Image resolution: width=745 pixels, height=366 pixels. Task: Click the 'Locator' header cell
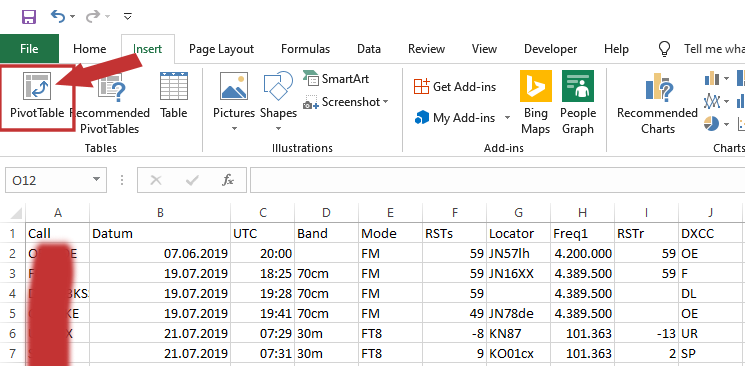519,233
